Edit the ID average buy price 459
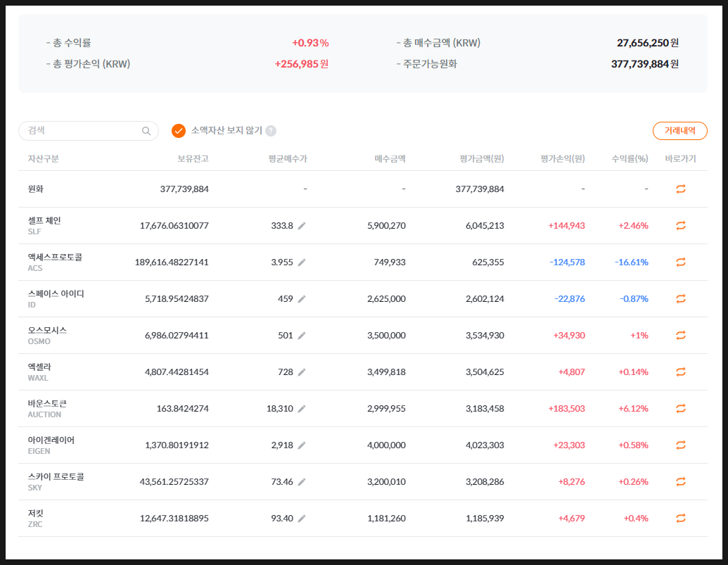 tap(302, 298)
